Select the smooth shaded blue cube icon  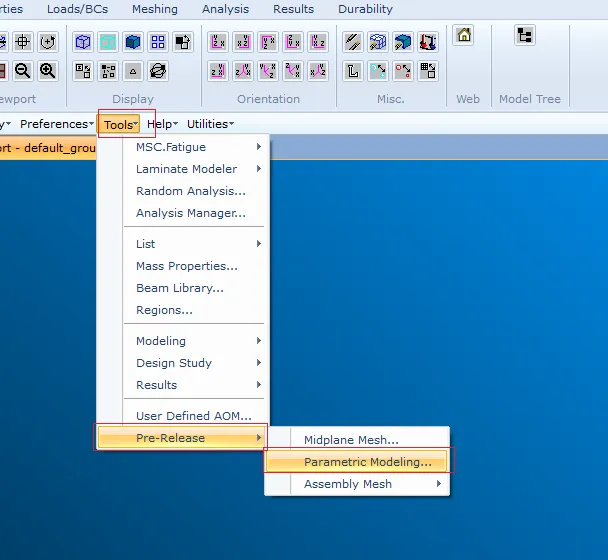[133, 42]
